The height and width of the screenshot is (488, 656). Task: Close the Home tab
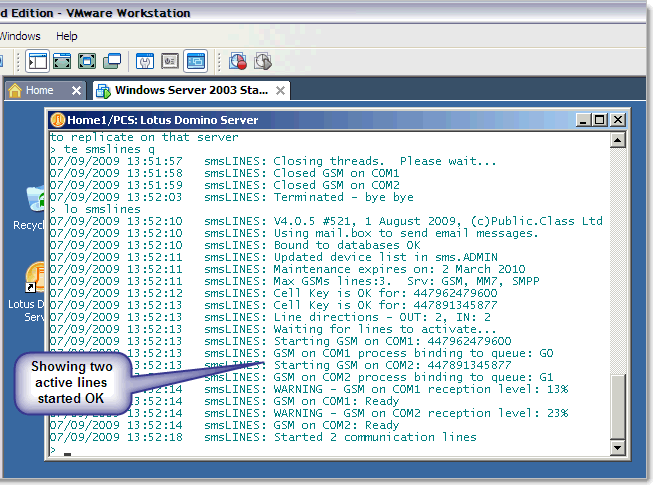[76, 90]
